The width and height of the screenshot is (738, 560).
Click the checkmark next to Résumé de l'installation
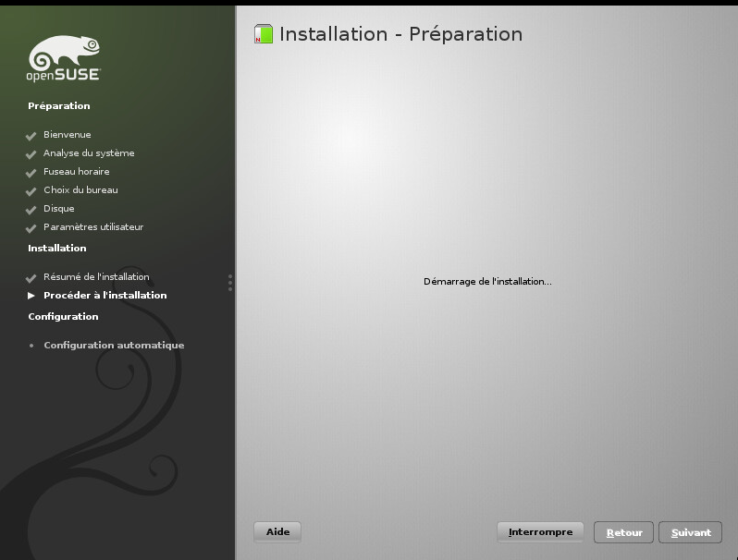pos(31,278)
